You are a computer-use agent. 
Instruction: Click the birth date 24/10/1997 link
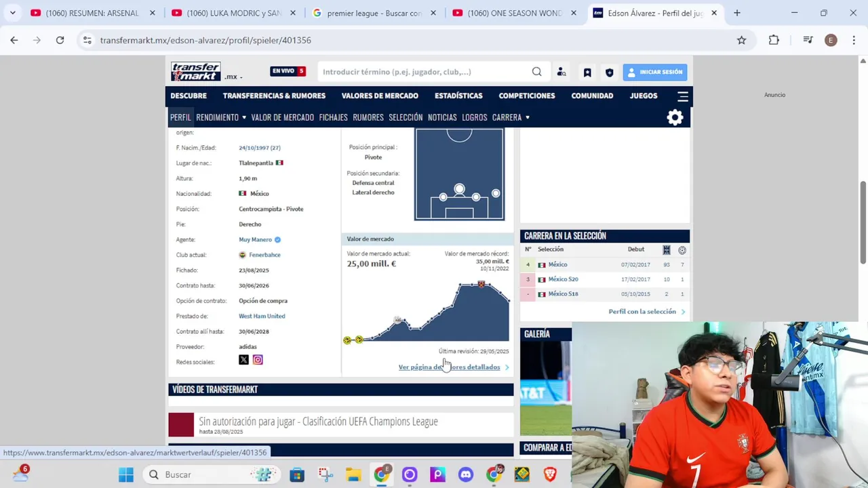pyautogui.click(x=259, y=148)
